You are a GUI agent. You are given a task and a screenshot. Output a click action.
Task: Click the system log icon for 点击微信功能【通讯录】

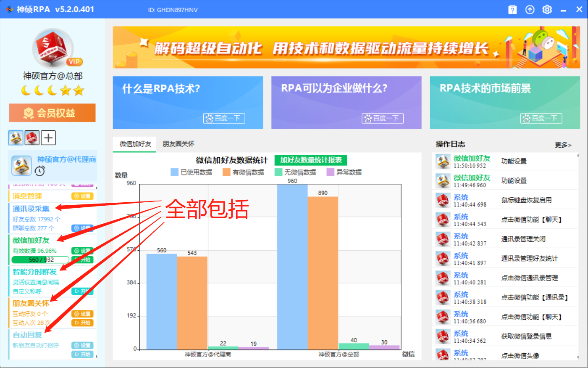pos(443,297)
